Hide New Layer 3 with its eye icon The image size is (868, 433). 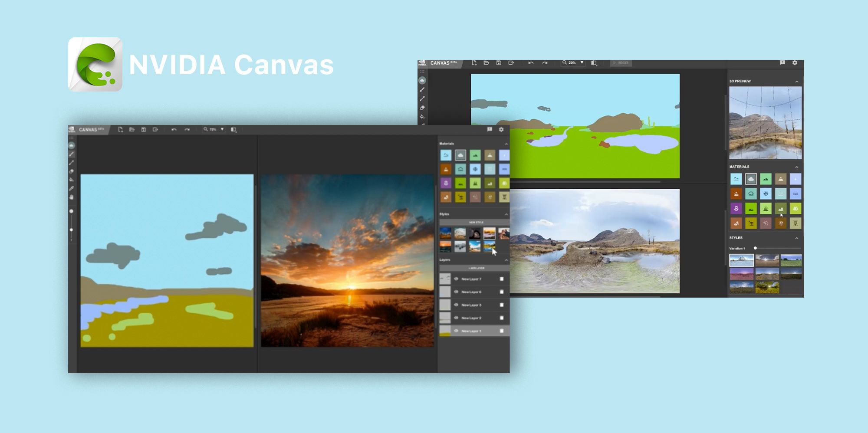click(x=456, y=305)
